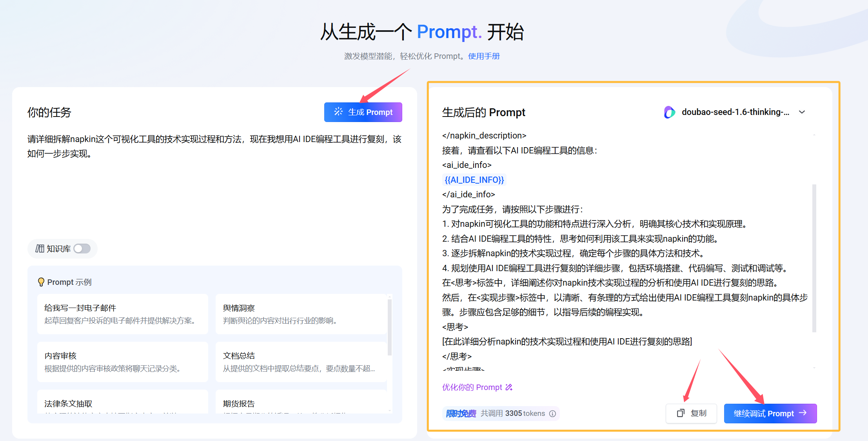The image size is (868, 441).
Task: Open the 优化你的 Prompt link
Action: coord(472,387)
